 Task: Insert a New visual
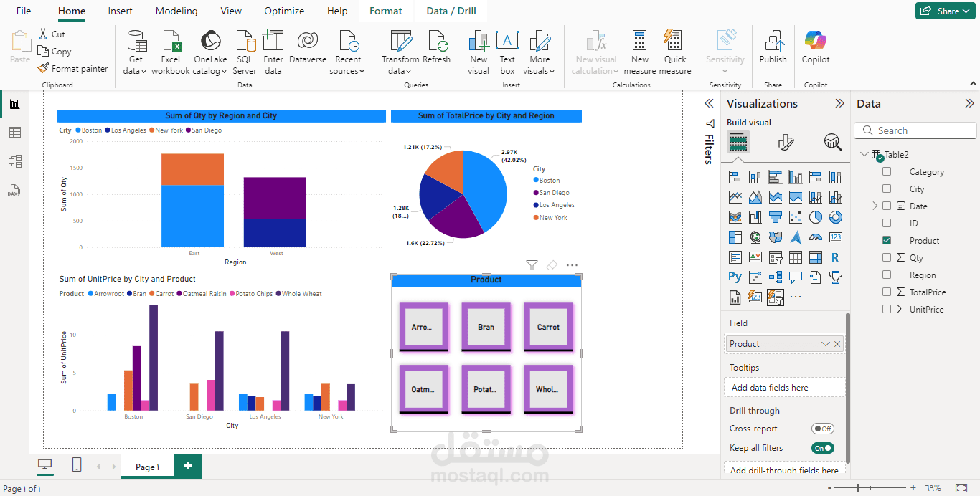click(x=479, y=52)
